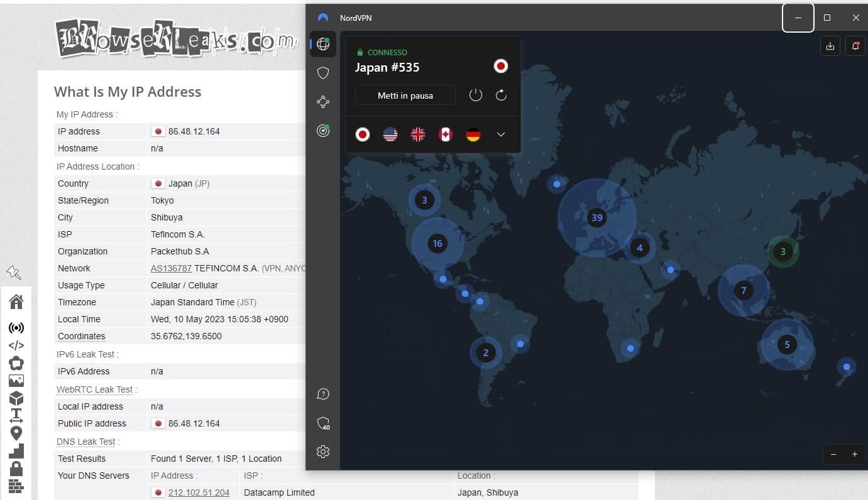Click the What Is My IP Address heading
868x500 pixels.
tap(128, 92)
